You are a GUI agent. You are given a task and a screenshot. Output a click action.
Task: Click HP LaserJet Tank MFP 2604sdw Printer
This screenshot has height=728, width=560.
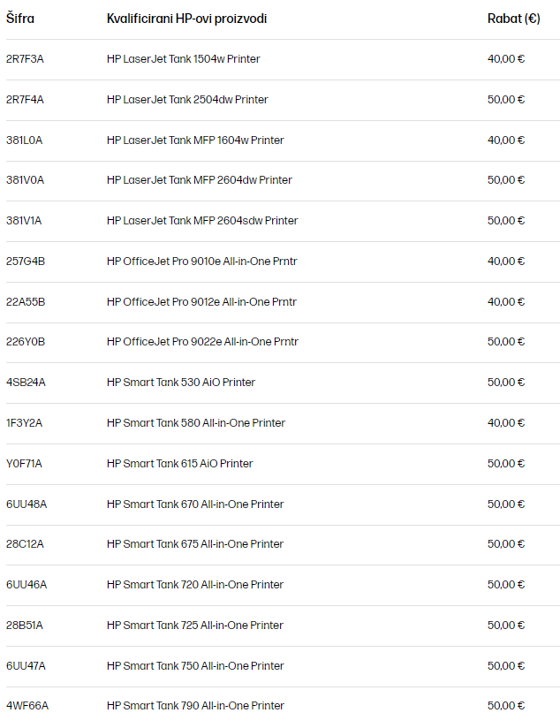[x=202, y=221]
